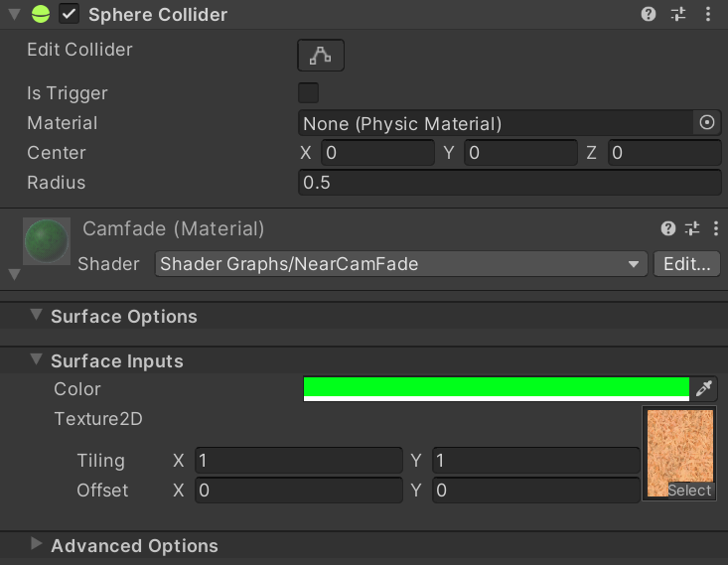Click the Radius label

coord(57,183)
